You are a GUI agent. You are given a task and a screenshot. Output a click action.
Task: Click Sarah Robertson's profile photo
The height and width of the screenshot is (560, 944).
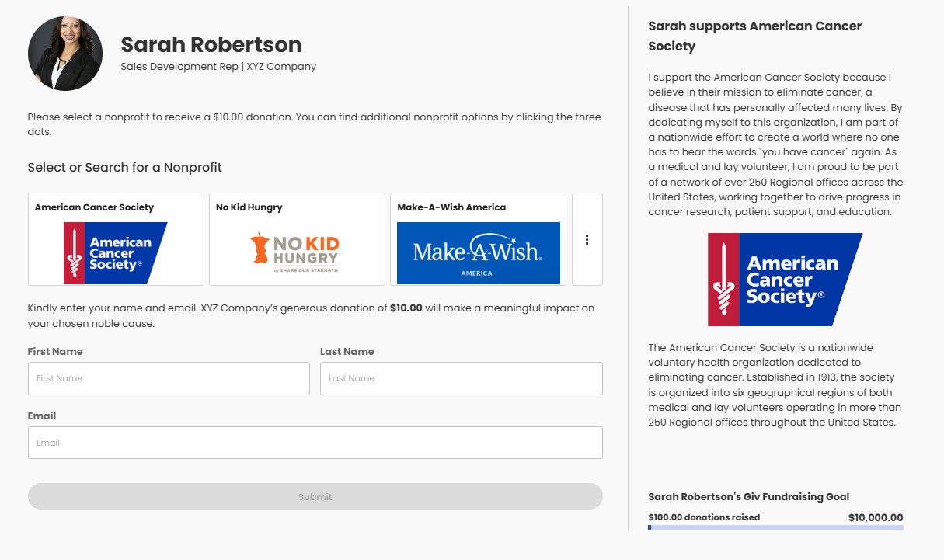point(65,54)
